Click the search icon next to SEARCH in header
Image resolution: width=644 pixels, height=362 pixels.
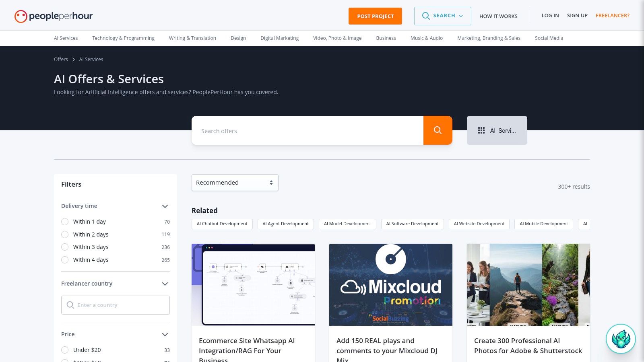coord(426,16)
